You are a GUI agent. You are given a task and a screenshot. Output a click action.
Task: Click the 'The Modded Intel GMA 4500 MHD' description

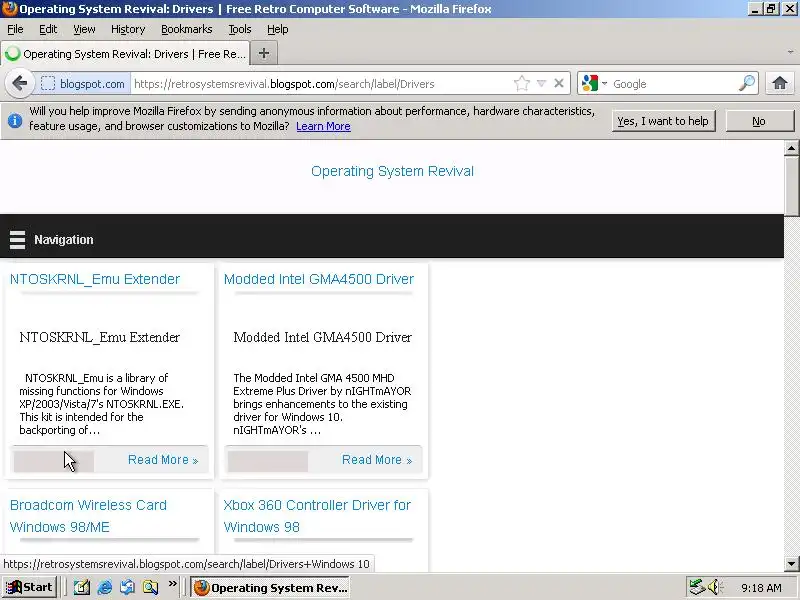[322, 404]
